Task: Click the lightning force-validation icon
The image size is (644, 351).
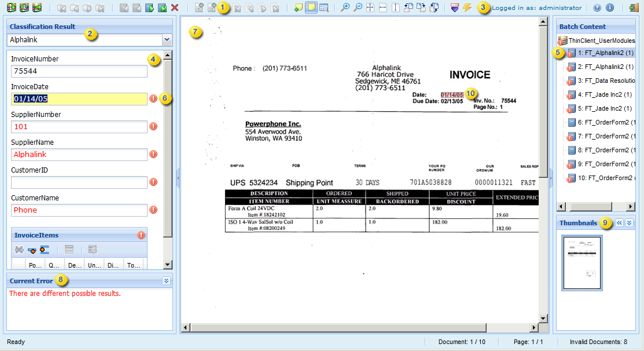Action: pos(468,8)
